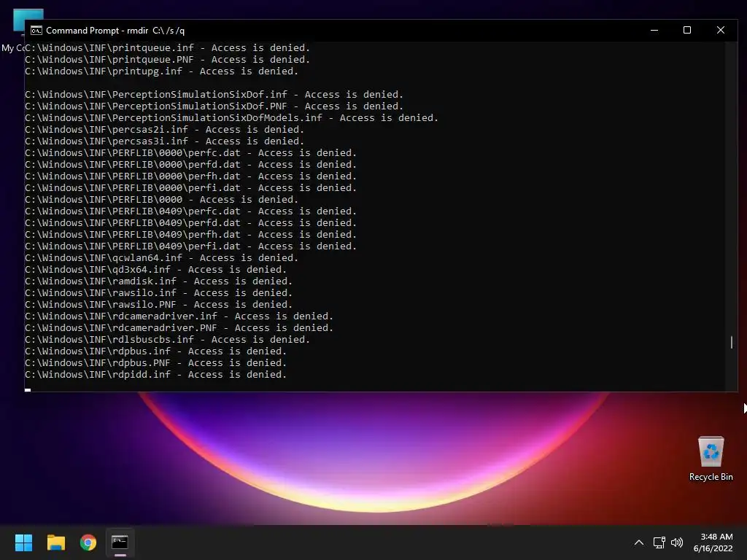The width and height of the screenshot is (747, 560).
Task: Click the PerceptionSimulationSixDofModels.inf line
Action: 231,117
